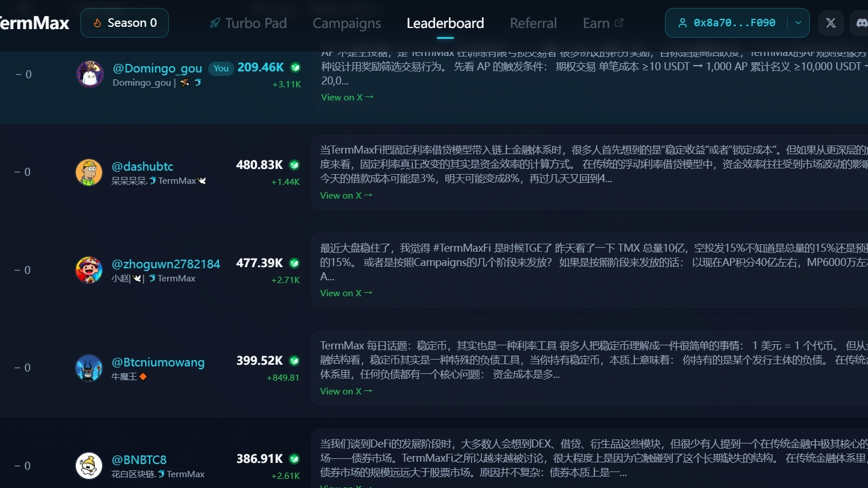Open @Btcniumowang avatar
Viewport: 868px width, 488px height.
89,368
